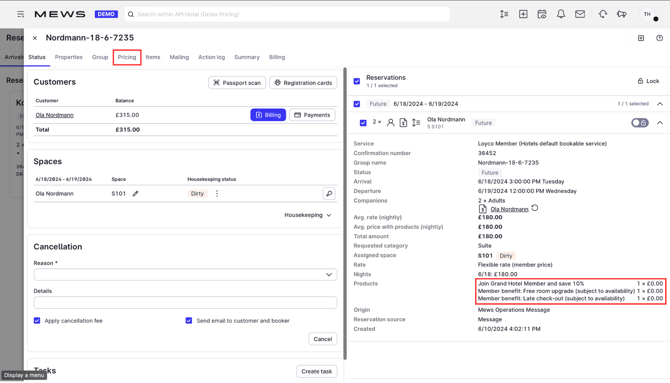Click the help question mark icon

pyautogui.click(x=659, y=38)
